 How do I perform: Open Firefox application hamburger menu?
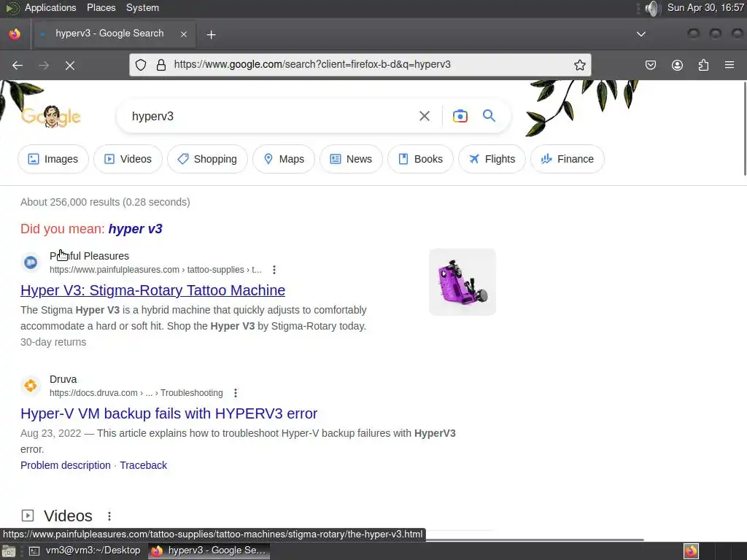[x=729, y=65]
